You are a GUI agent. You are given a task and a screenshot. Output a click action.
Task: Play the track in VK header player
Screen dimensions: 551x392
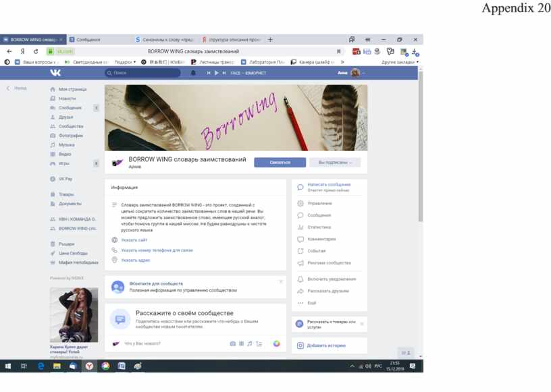point(217,73)
